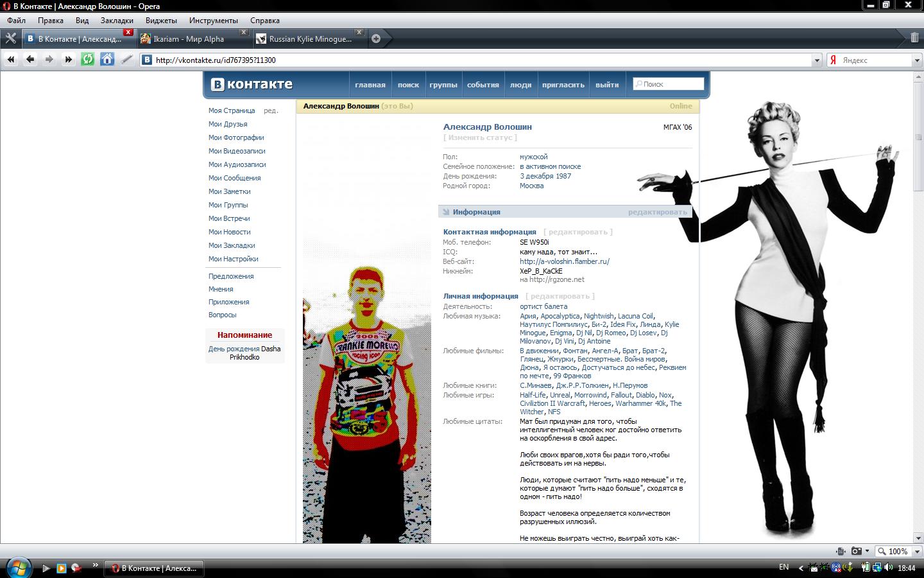
Task: Go back one page in Opera
Action: click(30, 60)
